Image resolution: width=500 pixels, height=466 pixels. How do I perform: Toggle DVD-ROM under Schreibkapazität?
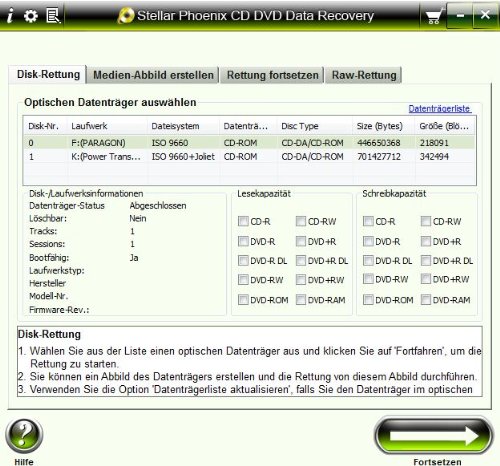coord(368,300)
